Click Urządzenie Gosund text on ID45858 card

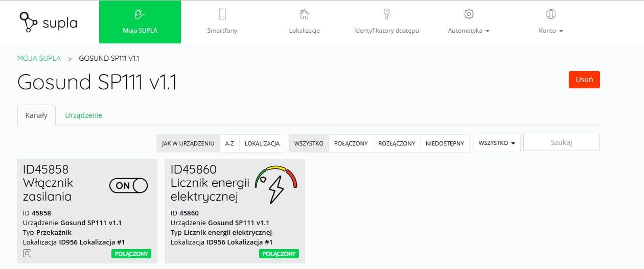click(72, 223)
